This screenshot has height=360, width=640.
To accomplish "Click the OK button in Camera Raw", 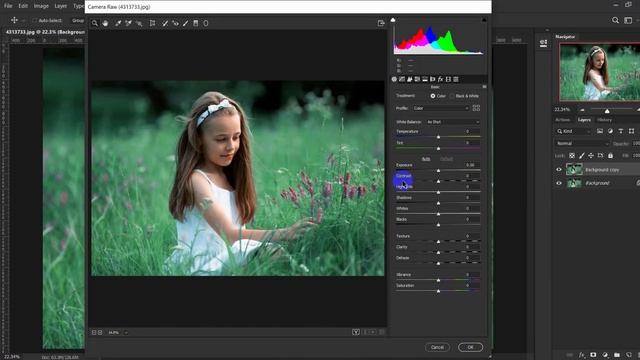I will coord(470,347).
